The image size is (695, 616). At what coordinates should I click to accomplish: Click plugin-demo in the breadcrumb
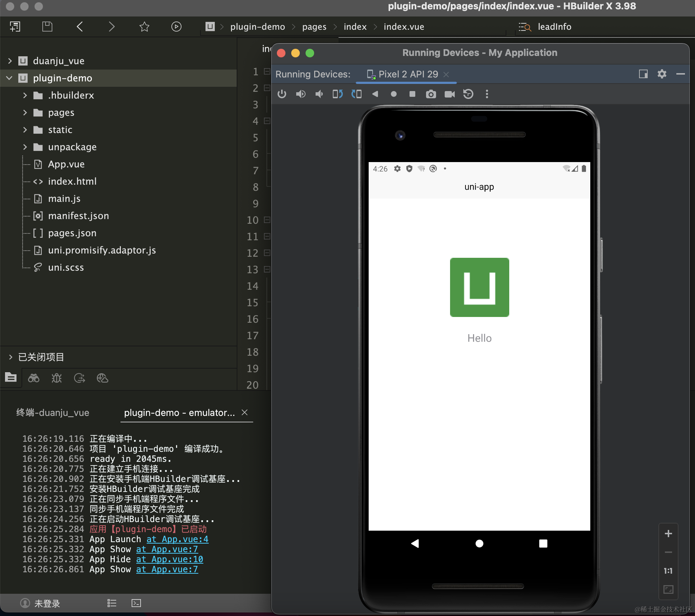257,27
